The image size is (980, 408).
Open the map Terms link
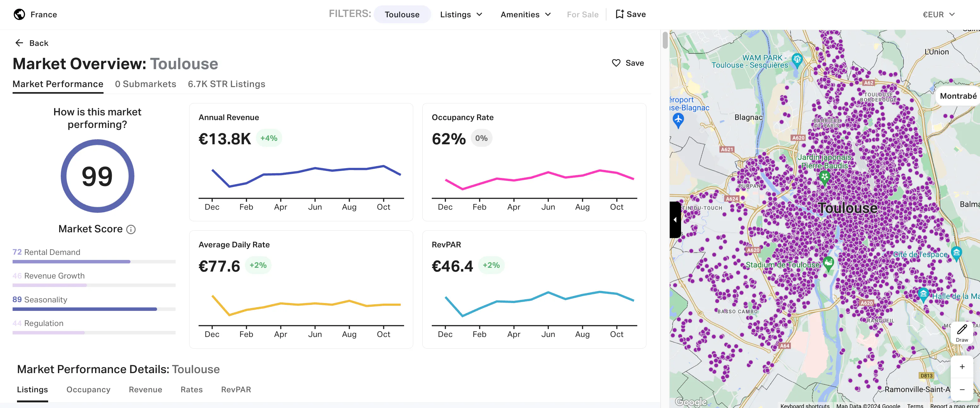click(915, 405)
